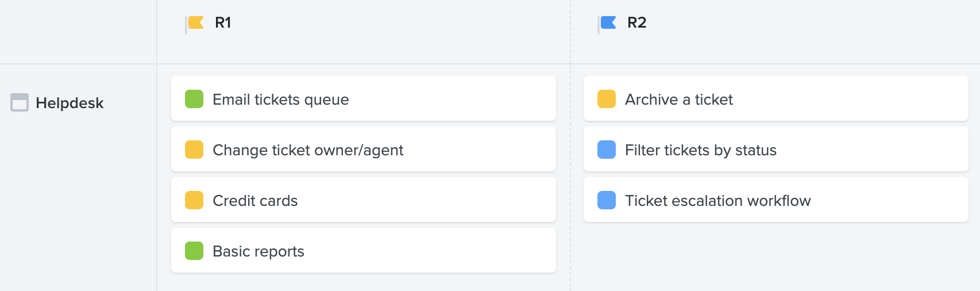This screenshot has height=291, width=980.
Task: Select the Helpdesk row label
Action: (70, 103)
